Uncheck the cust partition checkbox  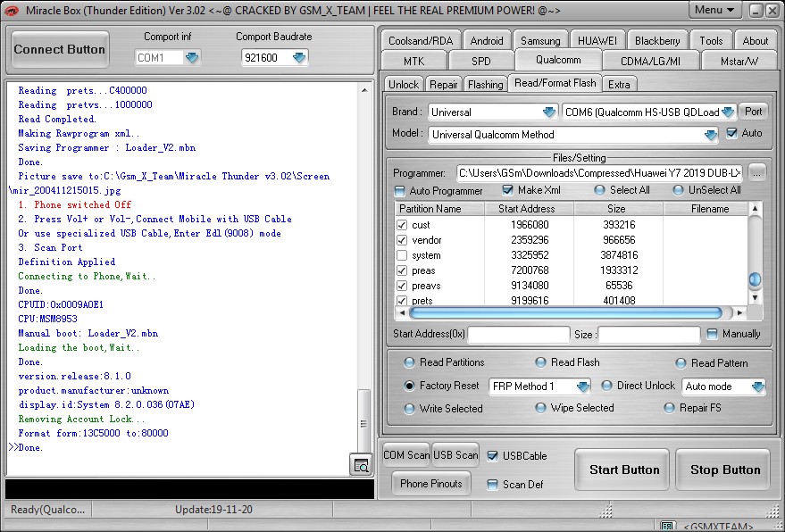(402, 225)
